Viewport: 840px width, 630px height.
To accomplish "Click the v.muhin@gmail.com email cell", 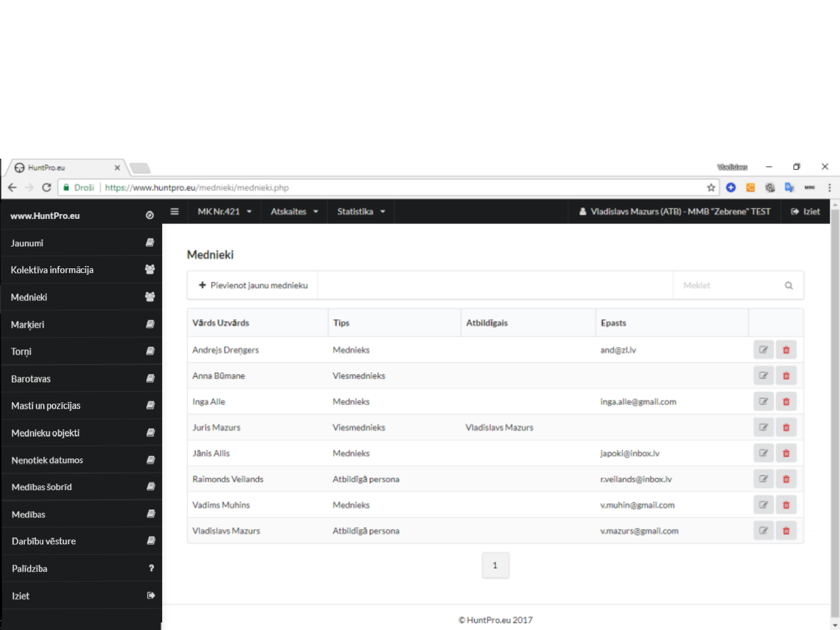I will [x=638, y=505].
